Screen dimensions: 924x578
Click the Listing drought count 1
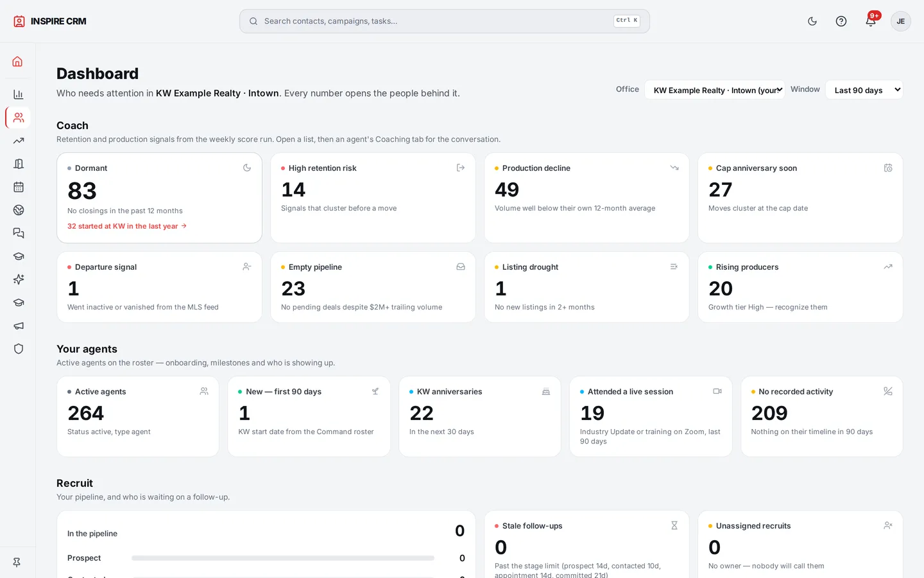click(501, 288)
